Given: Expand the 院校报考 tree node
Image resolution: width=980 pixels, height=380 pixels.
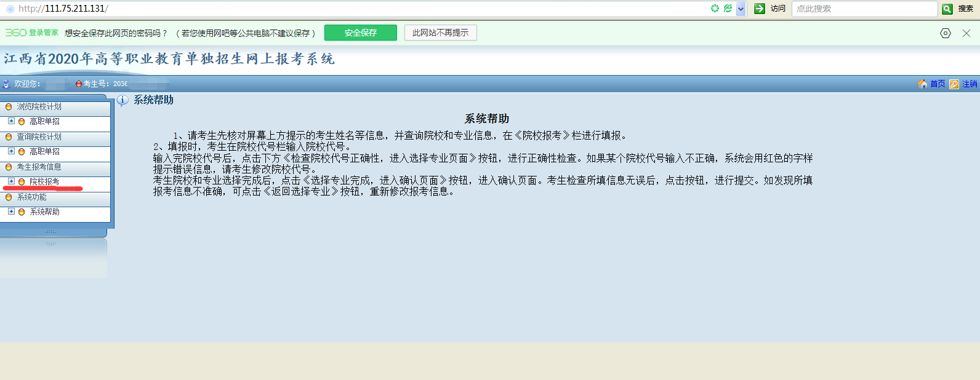Looking at the screenshot, I should tap(11, 181).
